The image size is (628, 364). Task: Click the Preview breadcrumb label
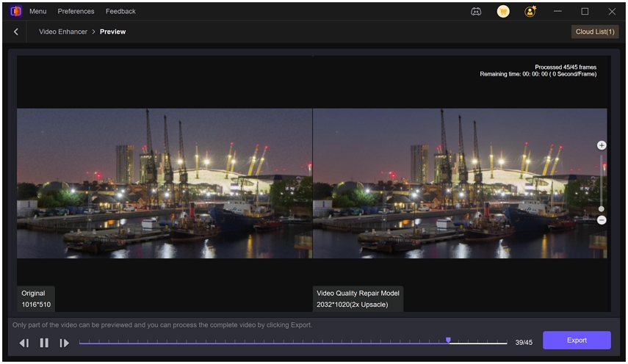click(112, 32)
